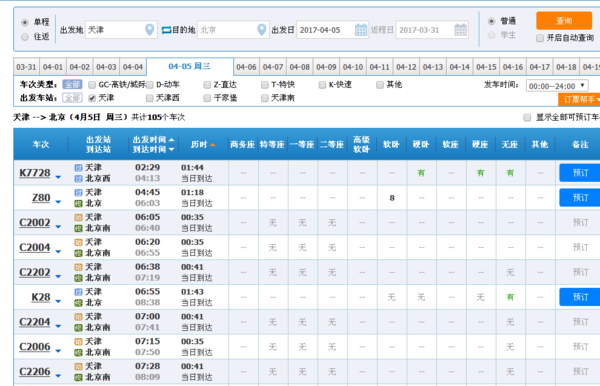The height and width of the screenshot is (386, 600).
Task: Click the orange station icon for C2002 天津
Action: coord(78,217)
